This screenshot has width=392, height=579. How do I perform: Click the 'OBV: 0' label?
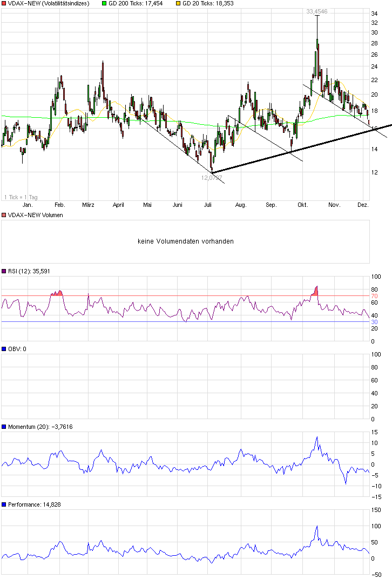17,349
